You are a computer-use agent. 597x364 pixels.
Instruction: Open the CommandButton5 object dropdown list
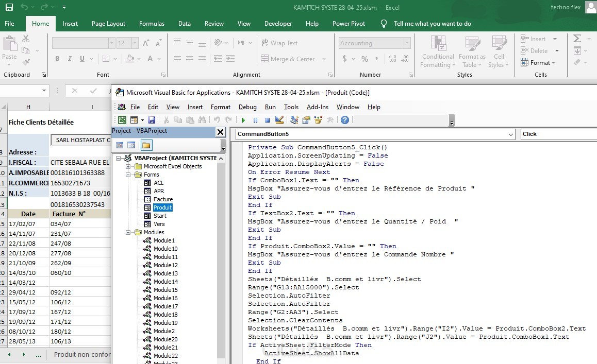pos(511,134)
